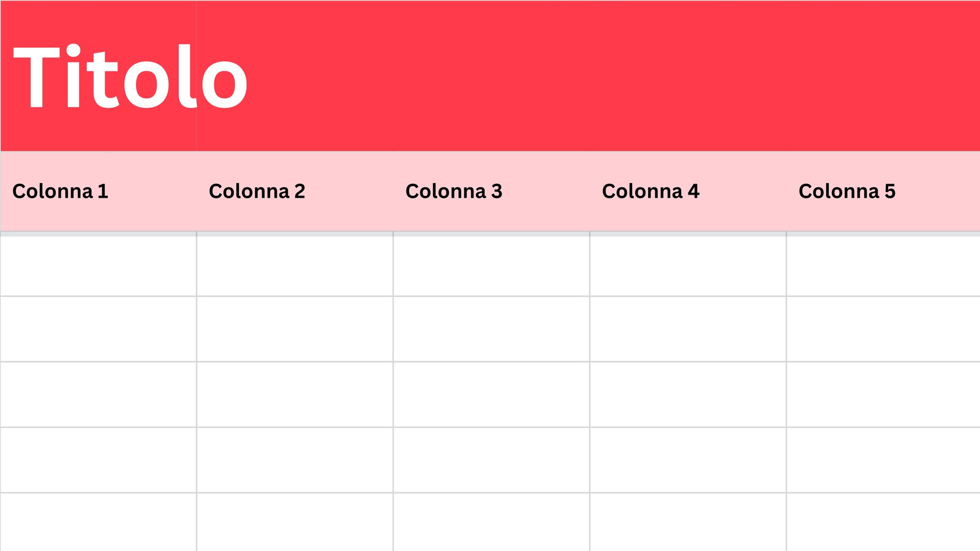Image resolution: width=980 pixels, height=551 pixels.
Task: Select the Colonna 3 header cell
Action: [x=491, y=191]
